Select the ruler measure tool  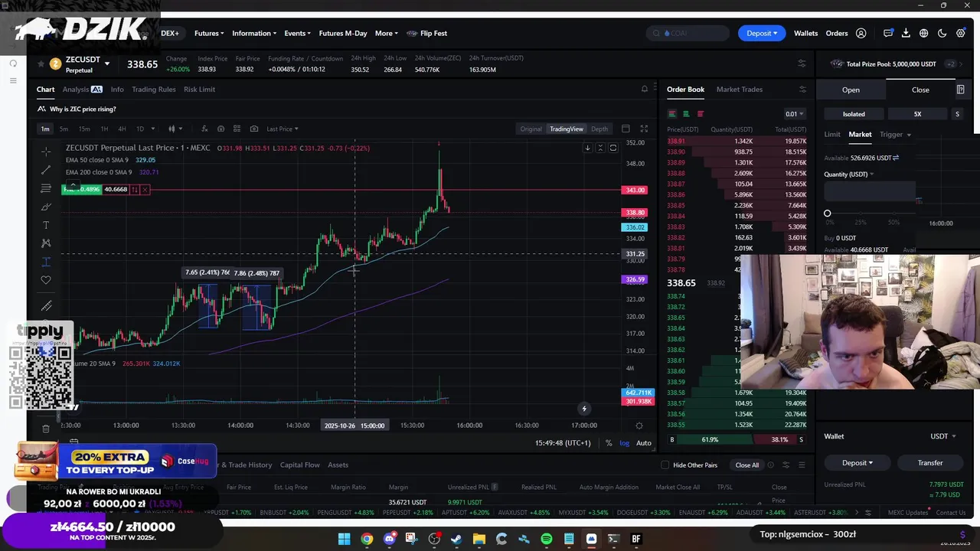tap(46, 306)
